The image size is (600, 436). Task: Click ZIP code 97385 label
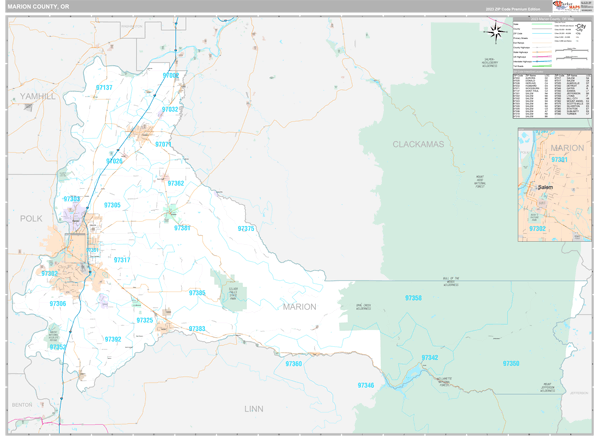point(197,293)
